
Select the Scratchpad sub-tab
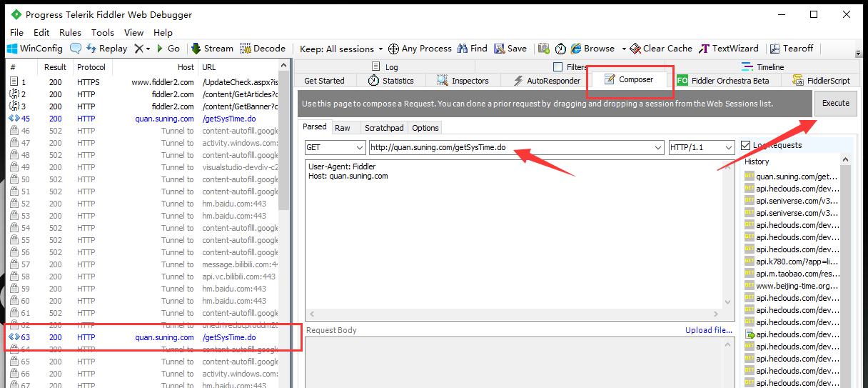pos(384,128)
